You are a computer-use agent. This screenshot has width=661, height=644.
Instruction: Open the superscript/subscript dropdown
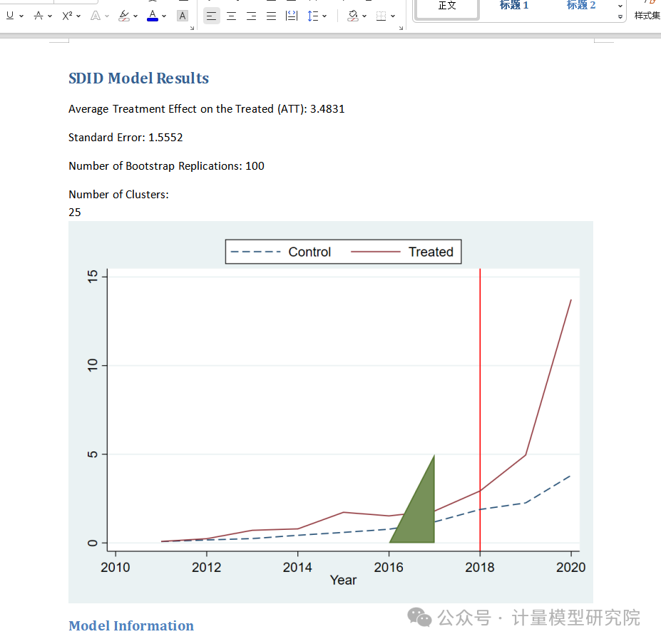click(x=78, y=16)
